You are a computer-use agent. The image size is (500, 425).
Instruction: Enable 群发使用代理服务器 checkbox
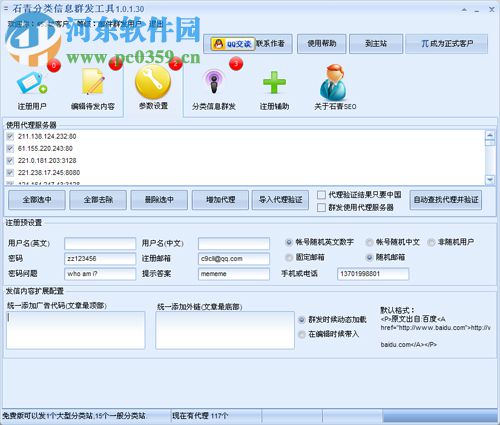(x=321, y=208)
